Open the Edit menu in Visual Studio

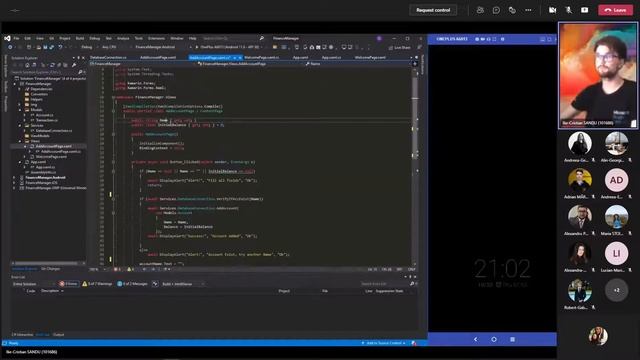(x=27, y=38)
